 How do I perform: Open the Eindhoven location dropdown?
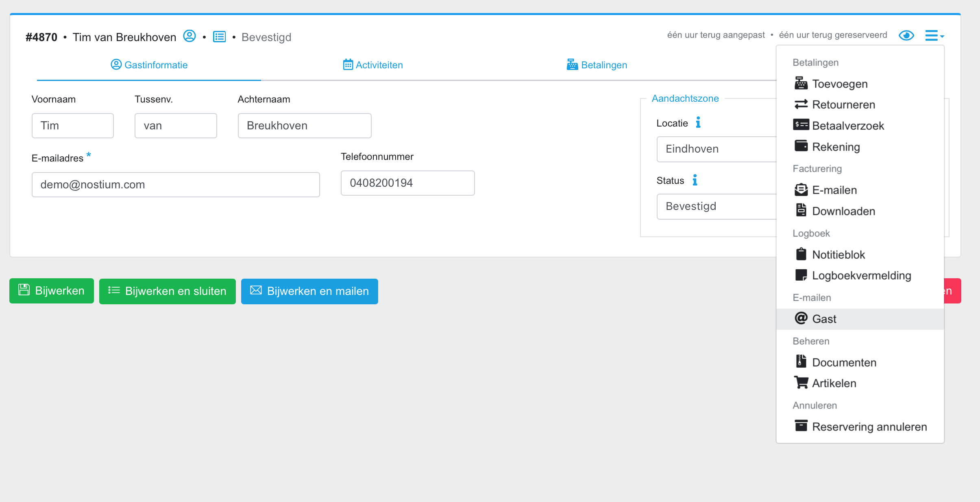click(x=716, y=149)
